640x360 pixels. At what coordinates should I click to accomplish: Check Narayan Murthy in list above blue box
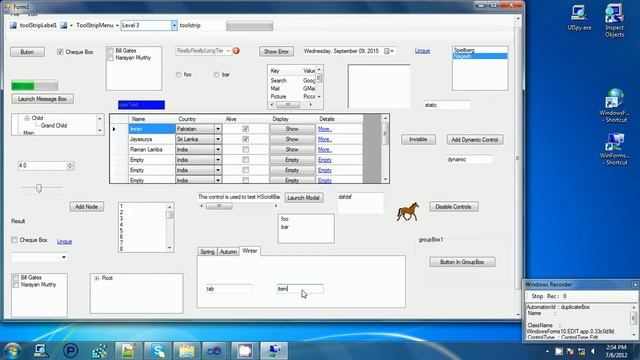click(110, 58)
